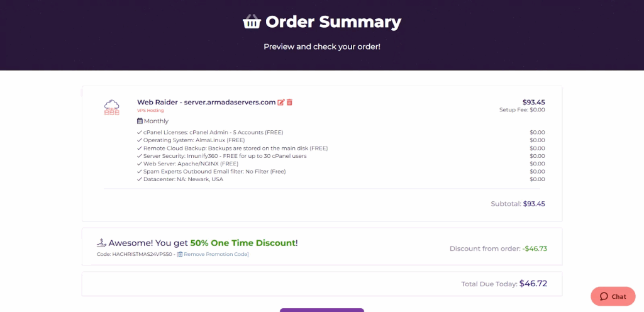
Task: Click the chat bubble icon
Action: [604, 296]
